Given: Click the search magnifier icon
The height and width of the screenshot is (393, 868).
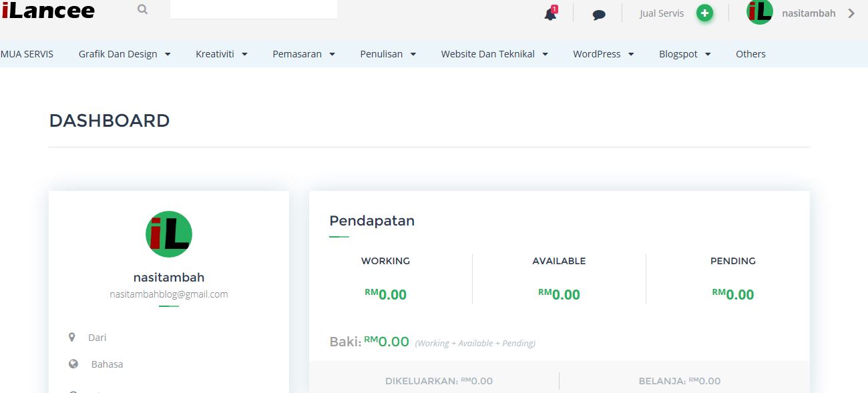Looking at the screenshot, I should pos(142,10).
